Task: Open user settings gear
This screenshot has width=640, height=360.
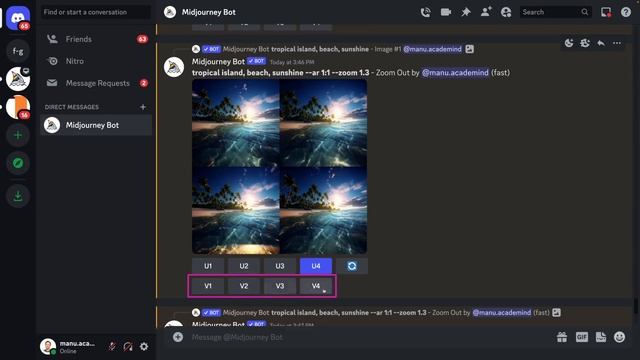Action: 144,347
